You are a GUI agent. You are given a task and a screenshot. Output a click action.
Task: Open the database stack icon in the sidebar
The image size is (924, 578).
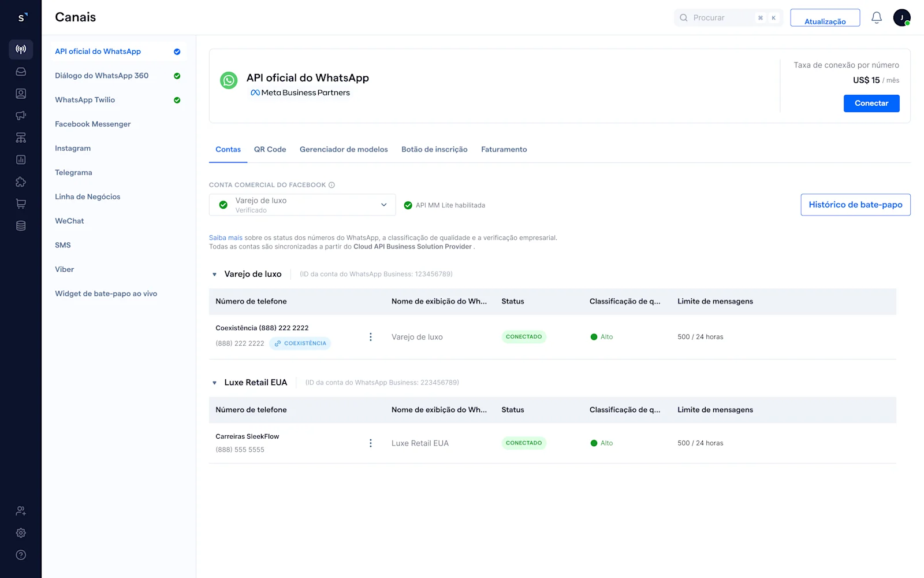coord(21,225)
